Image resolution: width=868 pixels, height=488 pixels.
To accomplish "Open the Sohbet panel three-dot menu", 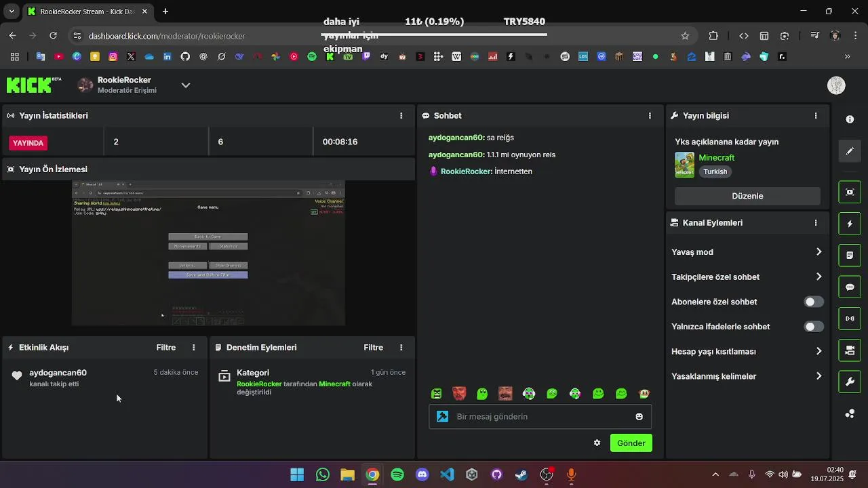I will click(x=650, y=116).
